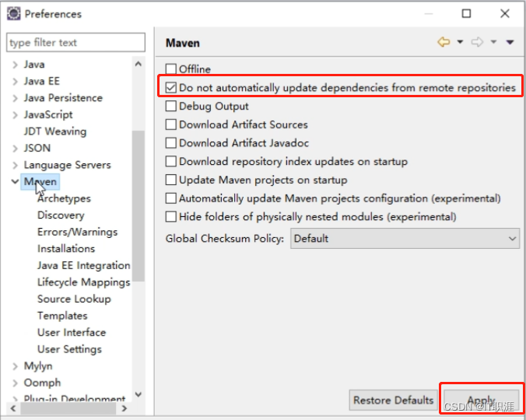Toggle Automatically update Maven projects configuration
The height and width of the screenshot is (420, 526).
point(170,198)
